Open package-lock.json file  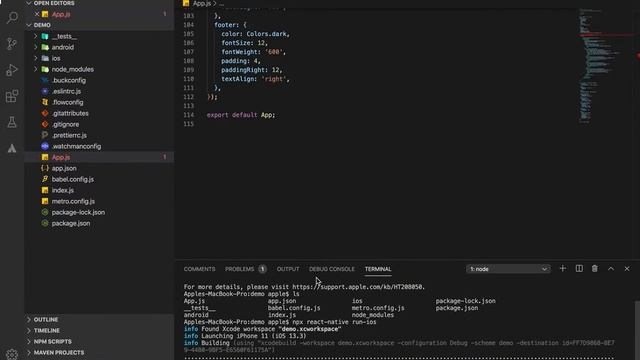coord(99,213)
